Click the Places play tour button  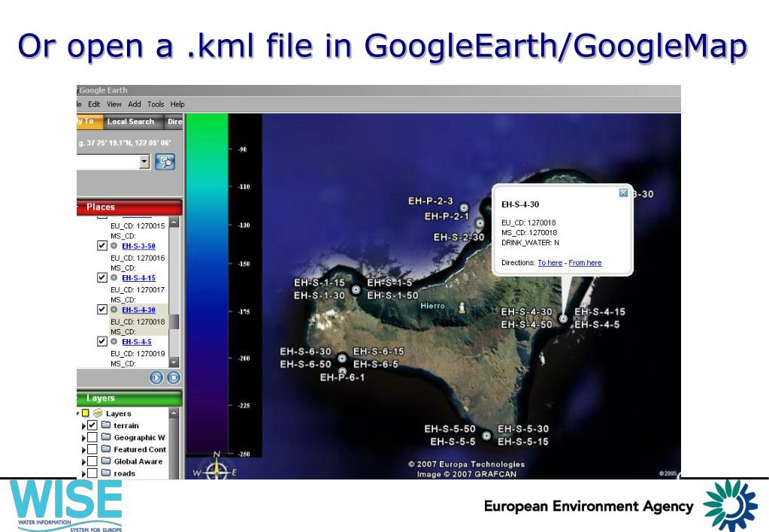(x=156, y=377)
